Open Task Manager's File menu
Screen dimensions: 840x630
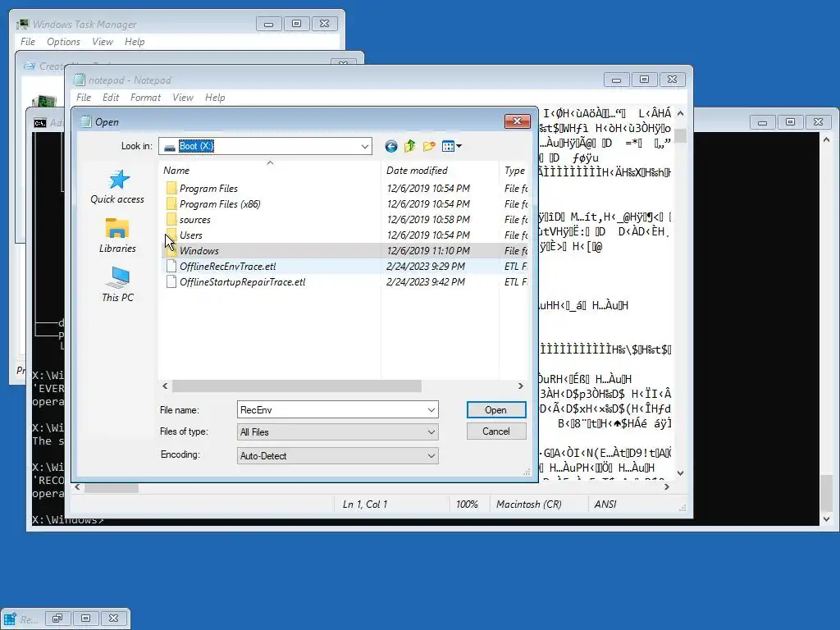pos(28,42)
